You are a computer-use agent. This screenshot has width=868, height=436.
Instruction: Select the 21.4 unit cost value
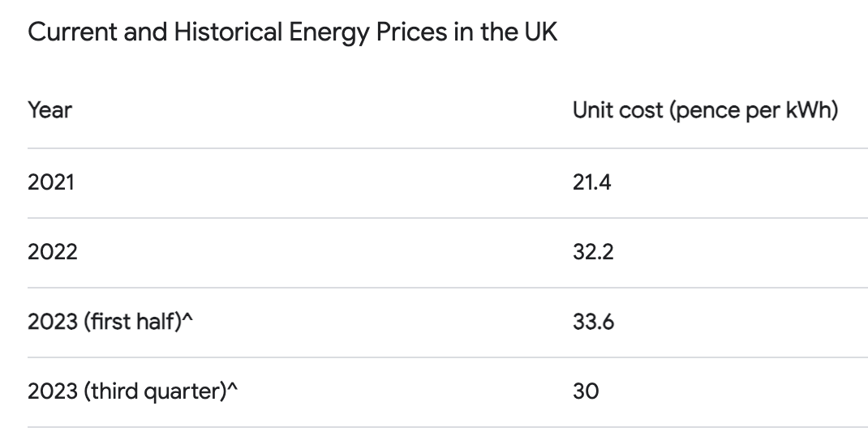[x=591, y=182]
